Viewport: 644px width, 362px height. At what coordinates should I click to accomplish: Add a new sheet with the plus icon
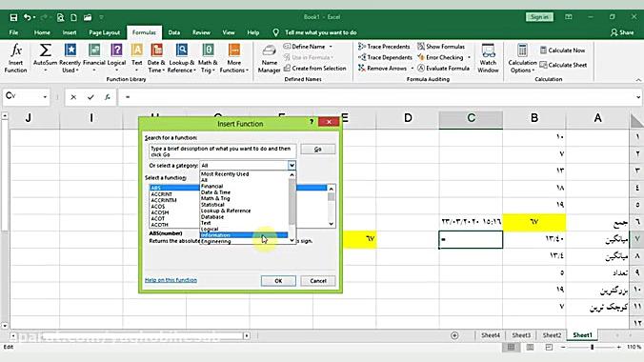(x=454, y=335)
